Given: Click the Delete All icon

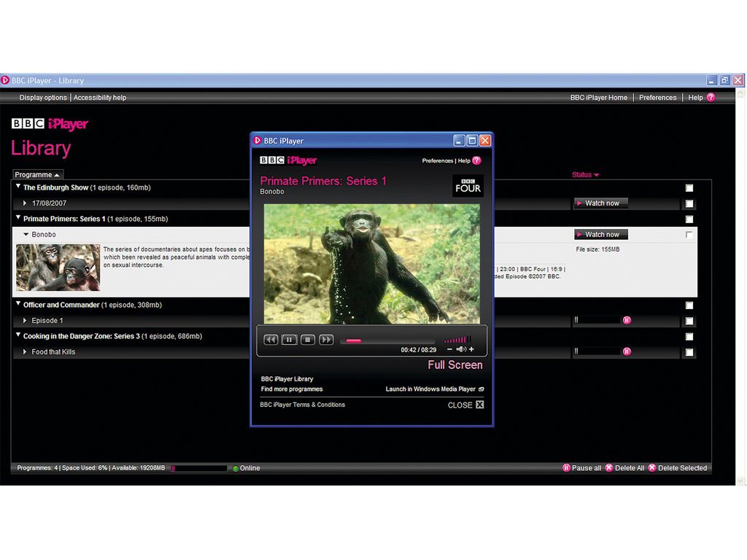Looking at the screenshot, I should click(610, 467).
